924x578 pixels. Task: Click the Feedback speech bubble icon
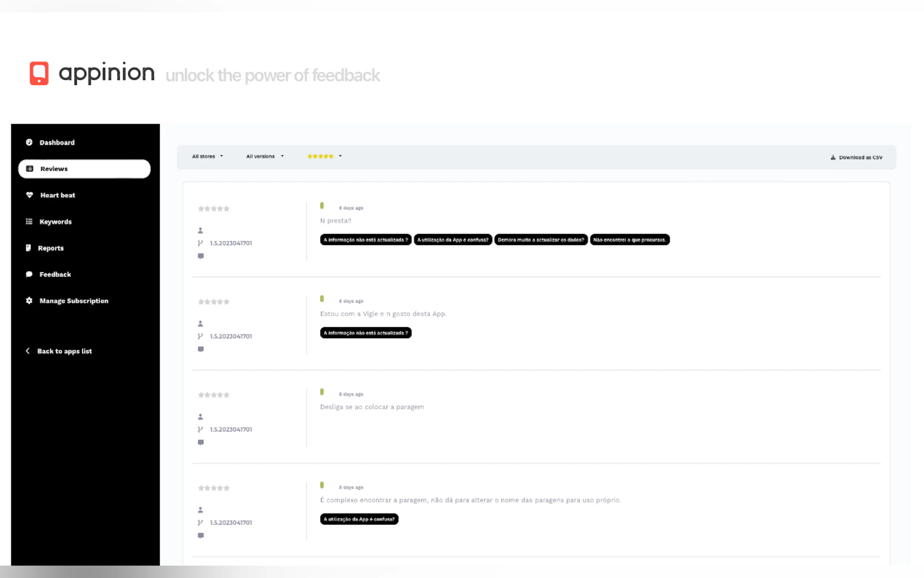(x=29, y=274)
